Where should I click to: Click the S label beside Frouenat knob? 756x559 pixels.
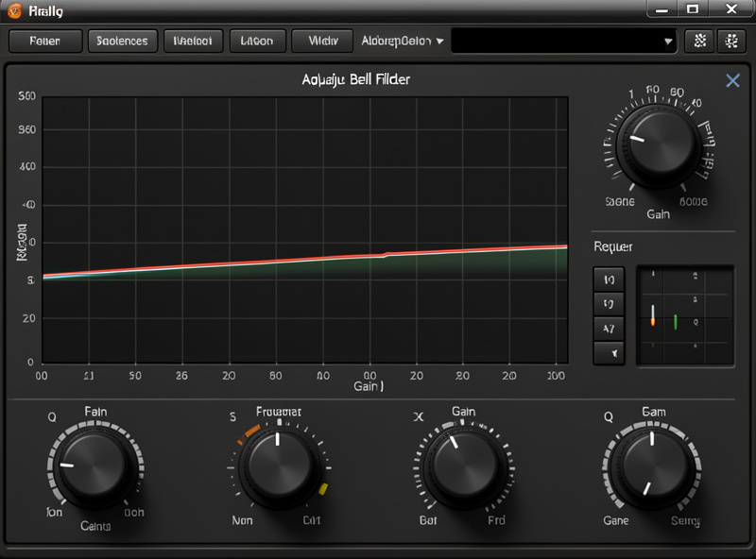point(232,417)
